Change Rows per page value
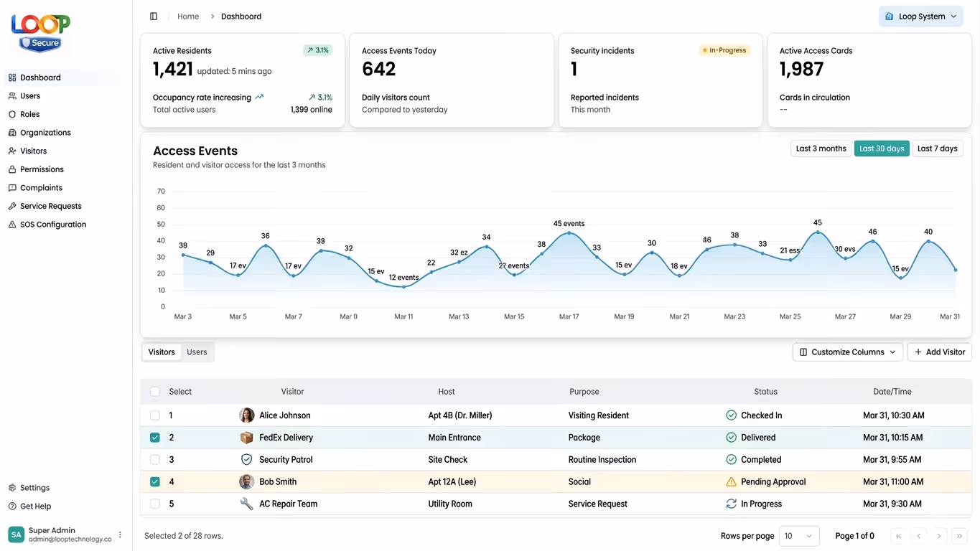This screenshot has height=551, width=980. click(x=799, y=536)
